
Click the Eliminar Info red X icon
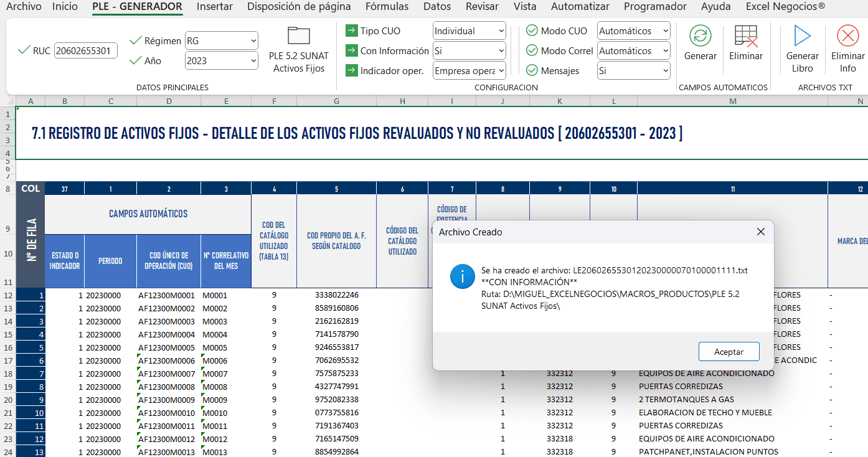pos(847,36)
